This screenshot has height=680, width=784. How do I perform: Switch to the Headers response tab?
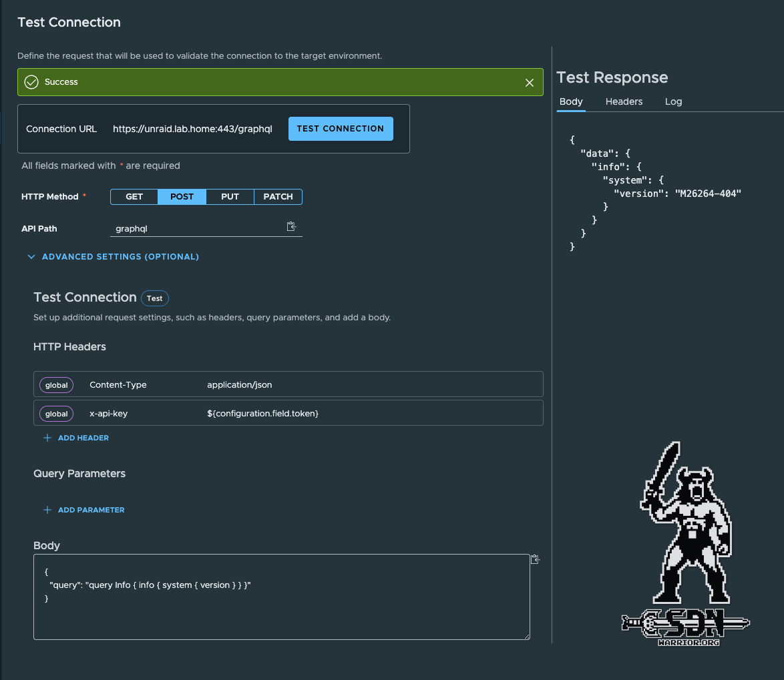pyautogui.click(x=624, y=101)
